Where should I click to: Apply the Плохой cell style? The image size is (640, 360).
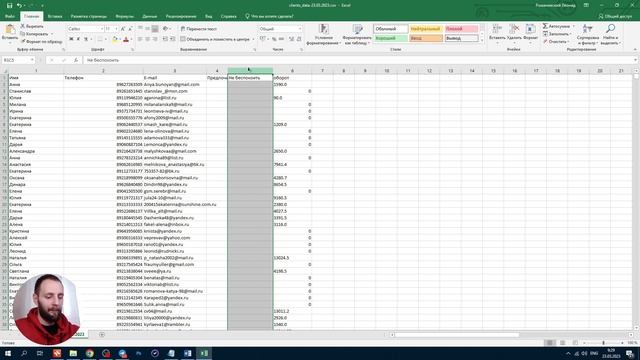pos(461,29)
